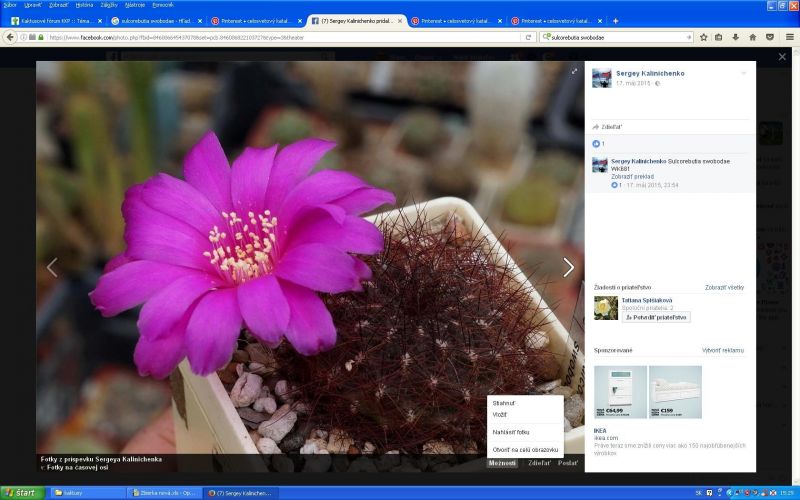Click the post date 17. máj 2015
The height and width of the screenshot is (500, 800).
tap(633, 83)
